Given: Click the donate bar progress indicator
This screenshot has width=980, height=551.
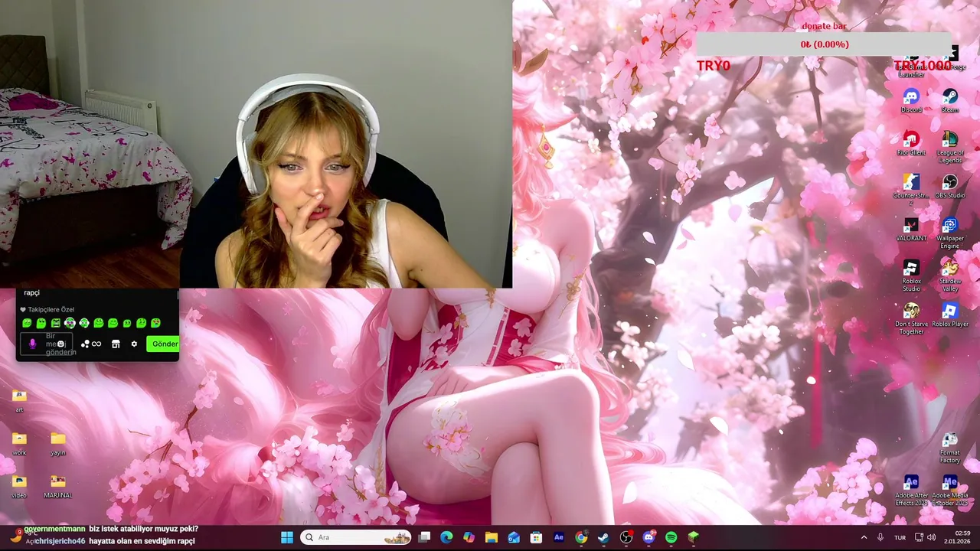Looking at the screenshot, I should (x=824, y=44).
